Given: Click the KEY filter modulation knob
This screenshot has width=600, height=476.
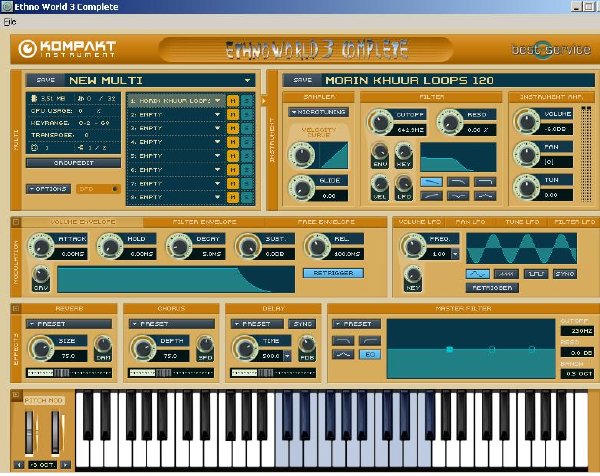Looking at the screenshot, I should [x=404, y=152].
